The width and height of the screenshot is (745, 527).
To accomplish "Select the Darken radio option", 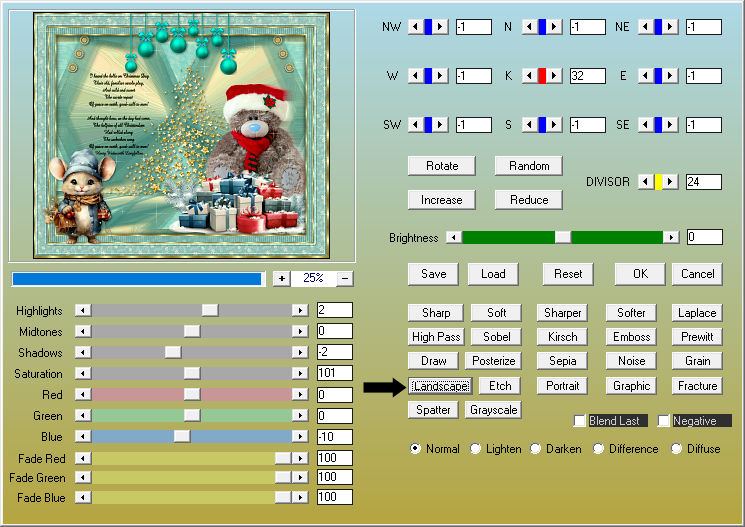I will click(535, 448).
